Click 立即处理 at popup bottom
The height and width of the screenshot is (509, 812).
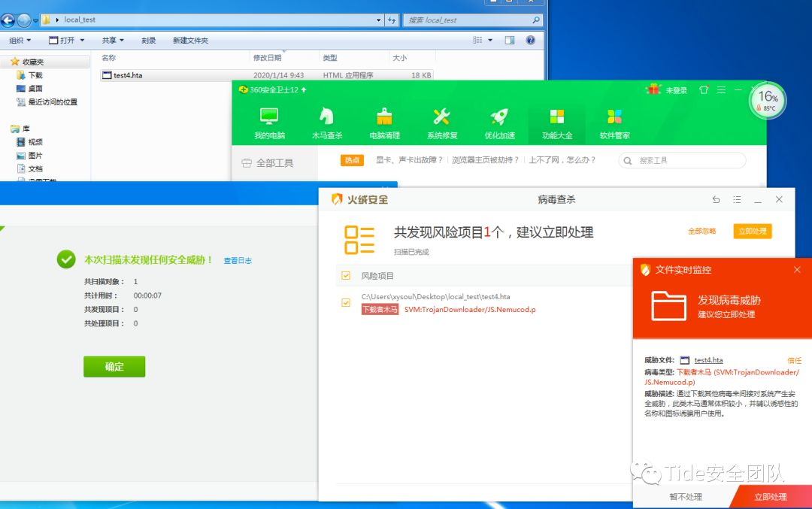coord(770,496)
